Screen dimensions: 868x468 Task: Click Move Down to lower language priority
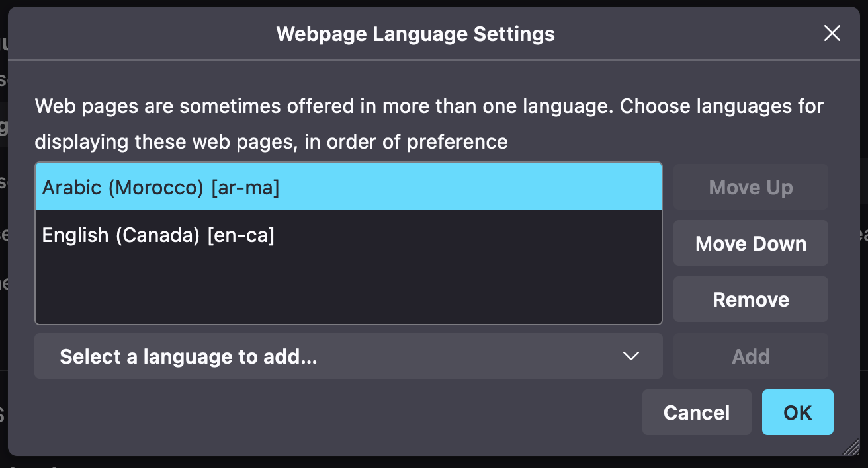[750, 243]
